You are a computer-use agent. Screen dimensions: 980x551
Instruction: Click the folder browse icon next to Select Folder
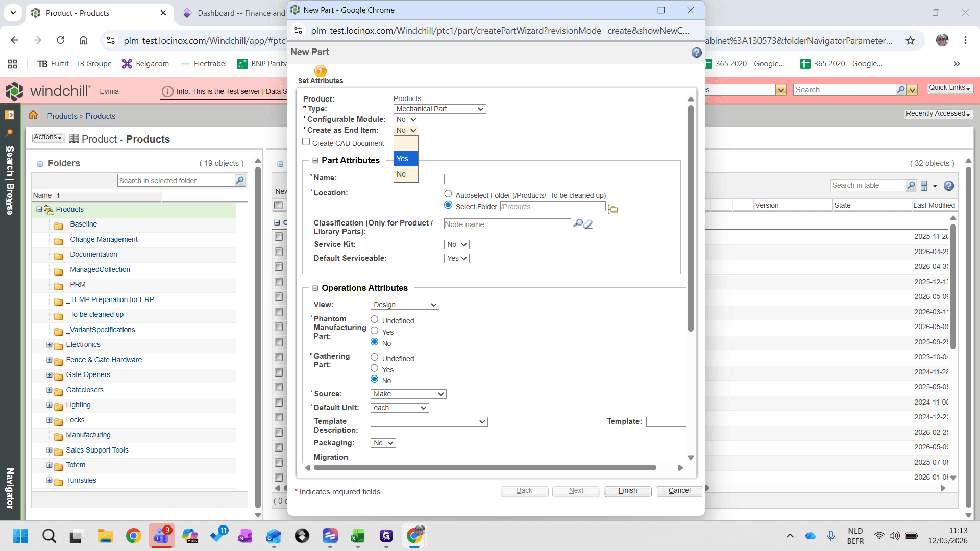613,209
